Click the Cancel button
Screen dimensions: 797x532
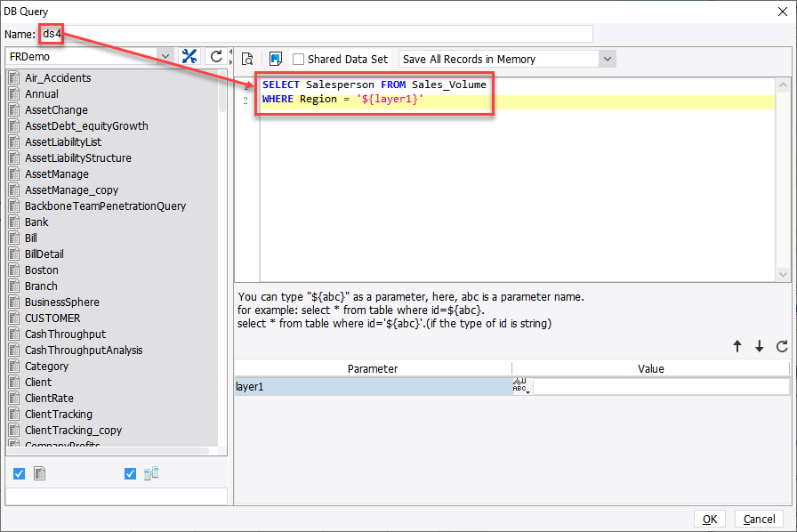click(x=760, y=519)
